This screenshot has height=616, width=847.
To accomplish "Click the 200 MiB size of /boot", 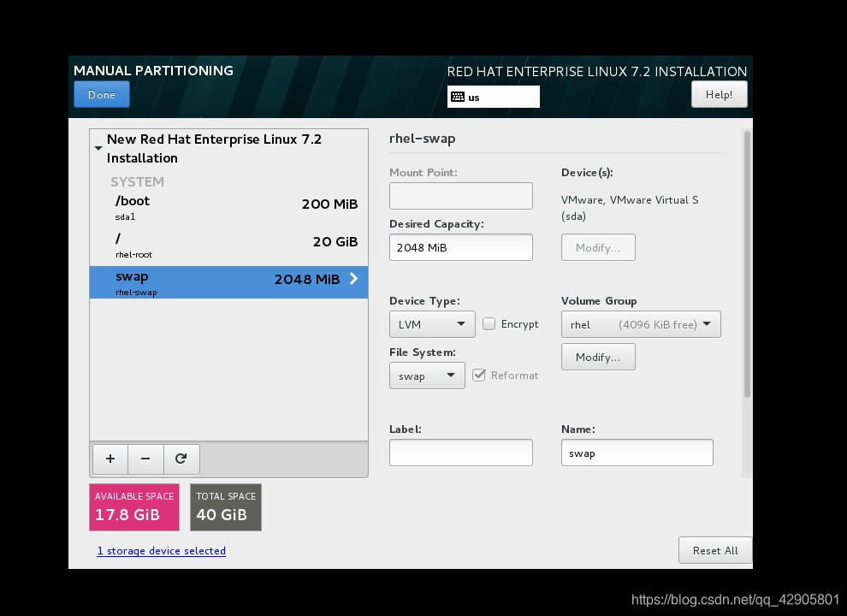I will (329, 204).
